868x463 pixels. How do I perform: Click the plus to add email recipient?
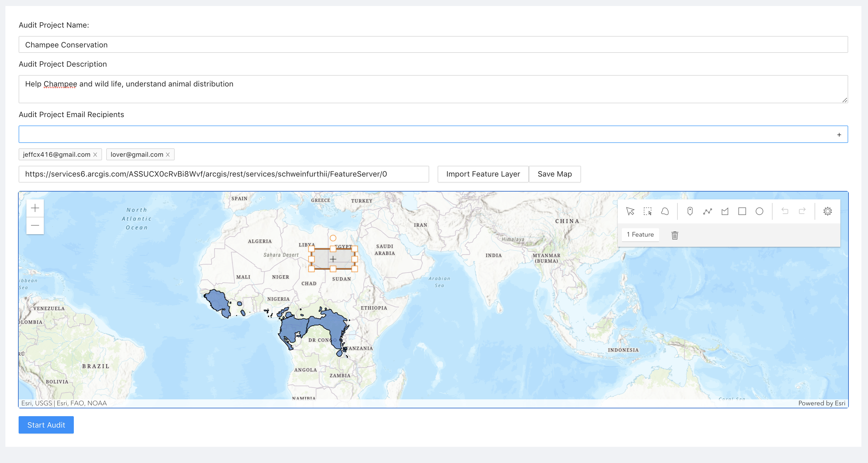pyautogui.click(x=839, y=135)
